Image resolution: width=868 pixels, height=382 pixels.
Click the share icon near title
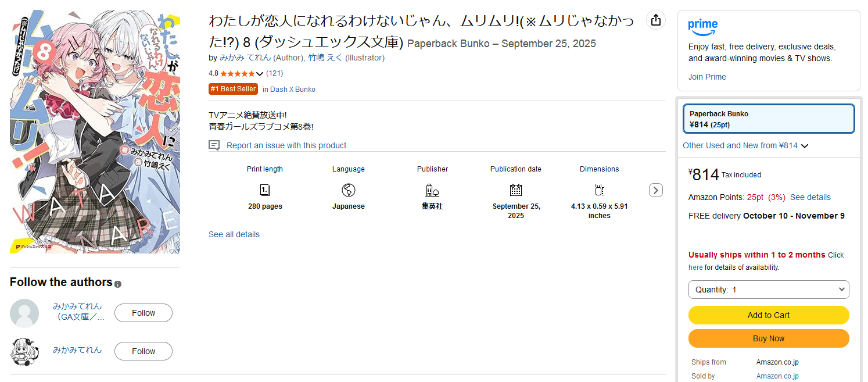[656, 20]
